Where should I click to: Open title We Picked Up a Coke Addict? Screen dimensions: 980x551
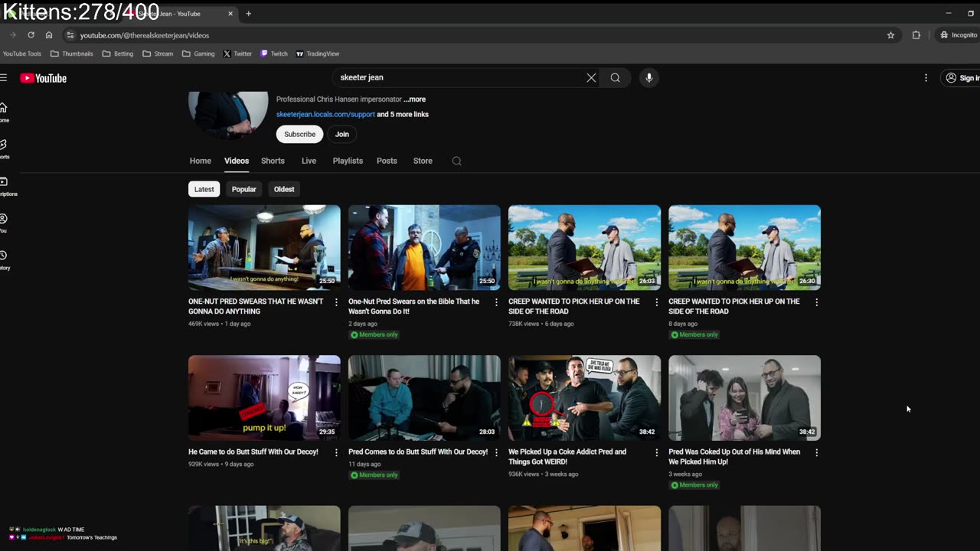567,457
